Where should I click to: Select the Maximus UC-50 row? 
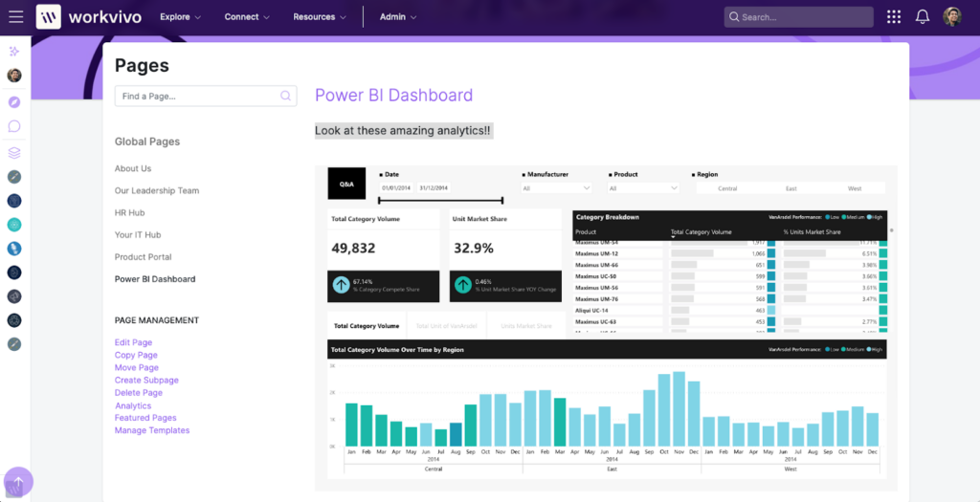click(x=730, y=276)
